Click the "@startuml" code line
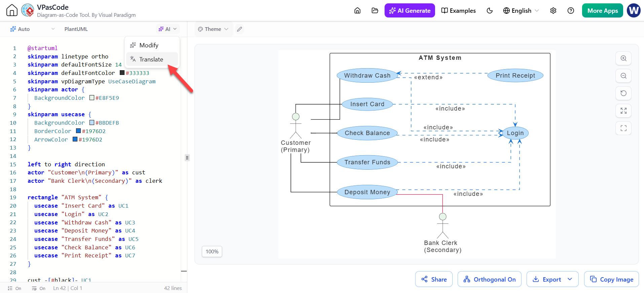Screen dimensions: 644x293 42,48
